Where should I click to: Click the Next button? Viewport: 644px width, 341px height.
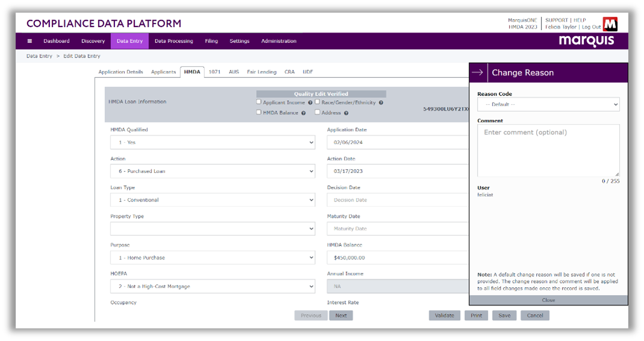coord(341,316)
